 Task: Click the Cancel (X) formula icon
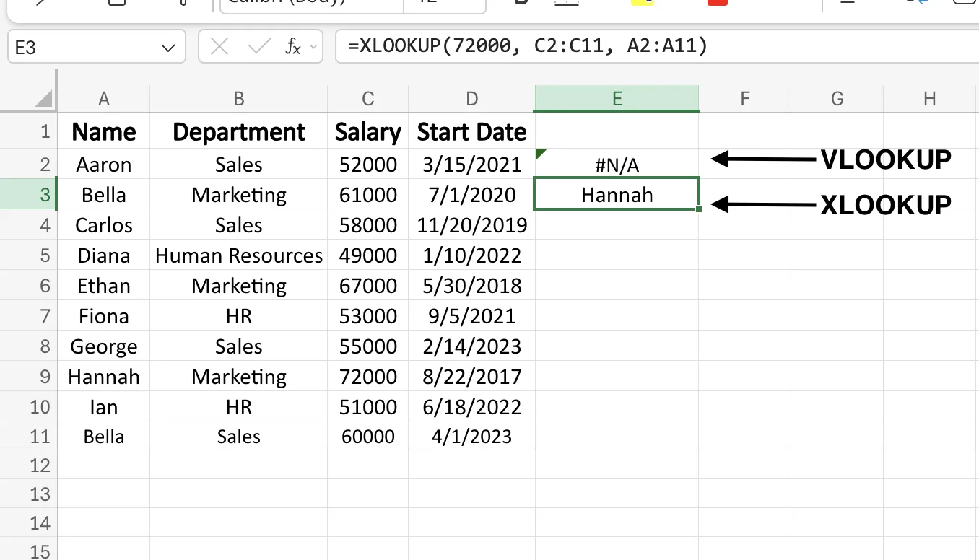[219, 48]
